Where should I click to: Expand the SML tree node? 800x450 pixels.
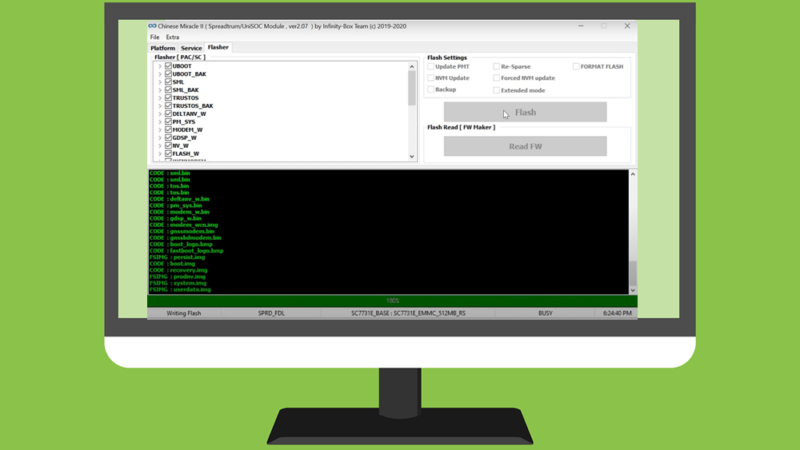[160, 82]
